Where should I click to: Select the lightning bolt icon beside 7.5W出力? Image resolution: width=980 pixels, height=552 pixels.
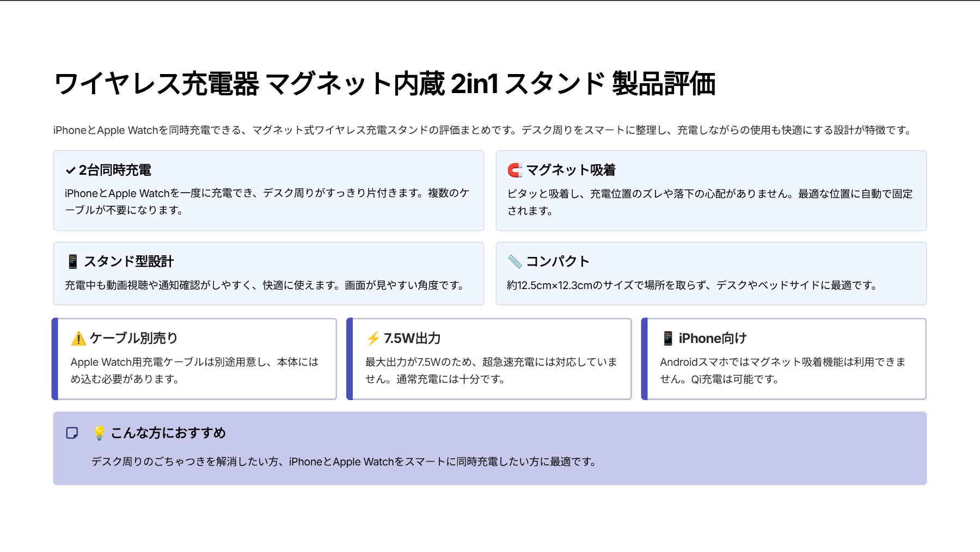372,338
